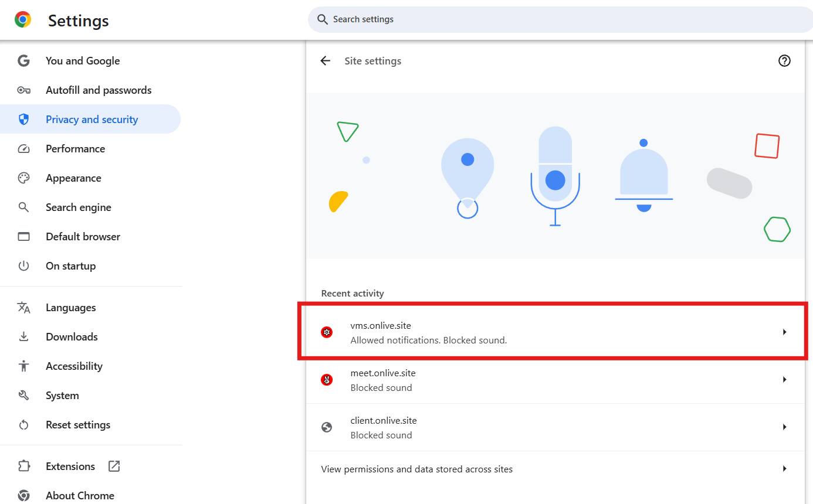The height and width of the screenshot is (504, 813).
Task: Click the meet.onlive.site favicon
Action: [327, 380]
